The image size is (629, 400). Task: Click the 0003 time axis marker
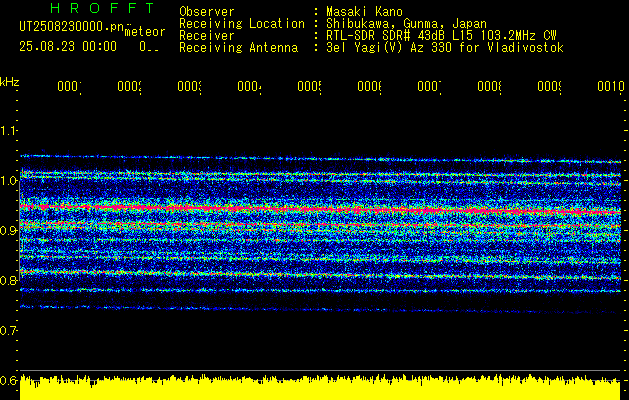[189, 86]
